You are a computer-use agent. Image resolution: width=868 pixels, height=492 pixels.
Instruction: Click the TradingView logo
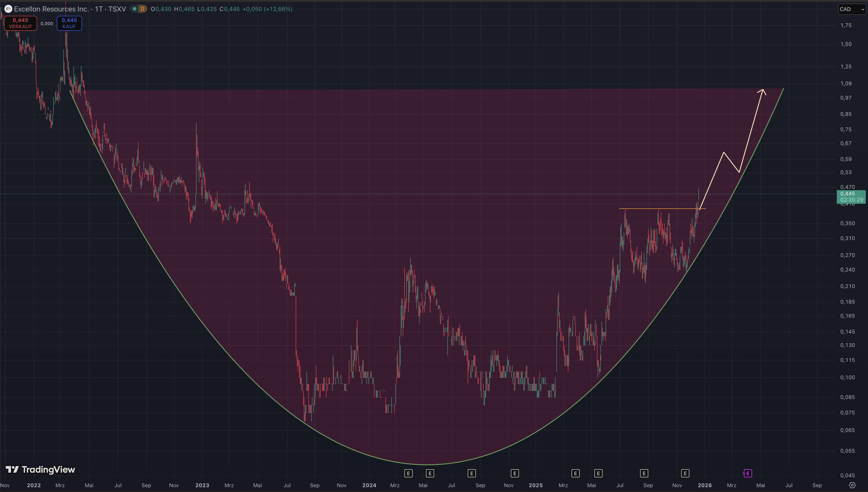(40, 469)
